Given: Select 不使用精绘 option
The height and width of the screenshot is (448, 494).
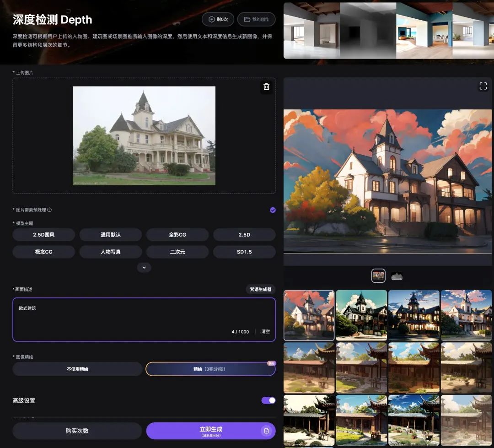Looking at the screenshot, I should coord(77,369).
